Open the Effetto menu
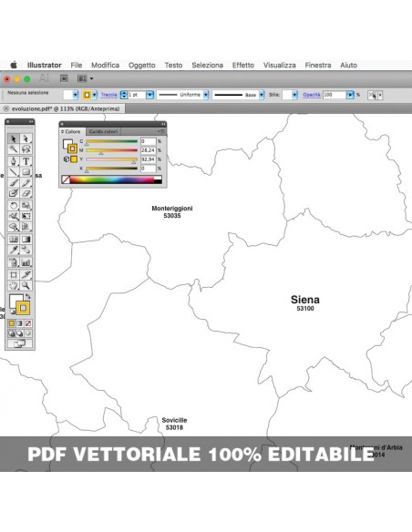Viewport: 412px width, 532px height. 243,66
